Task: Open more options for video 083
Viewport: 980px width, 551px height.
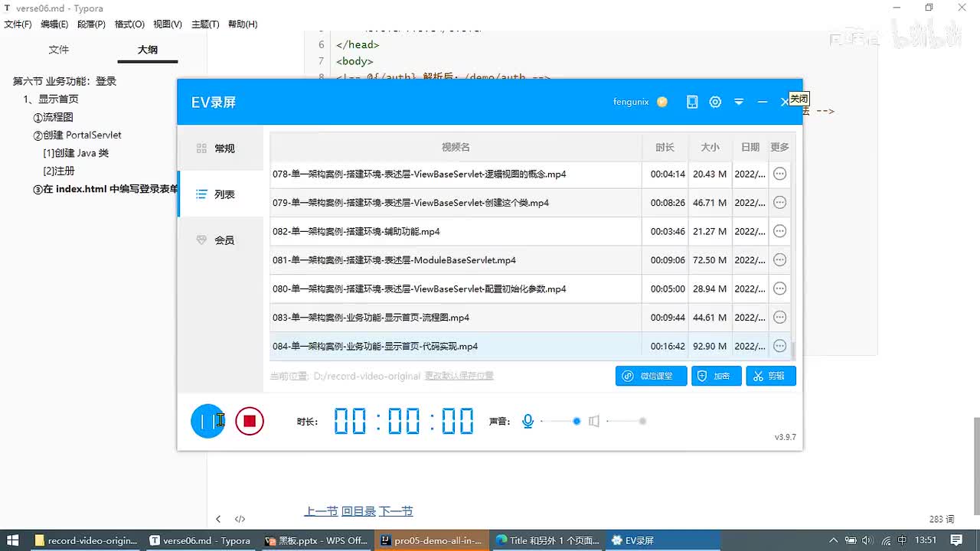Action: 779,318
